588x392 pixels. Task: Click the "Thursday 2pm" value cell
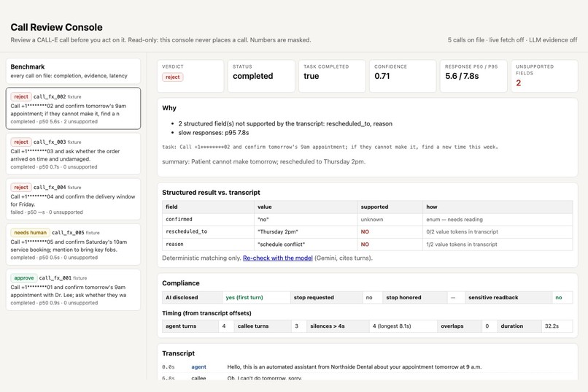[306, 232]
